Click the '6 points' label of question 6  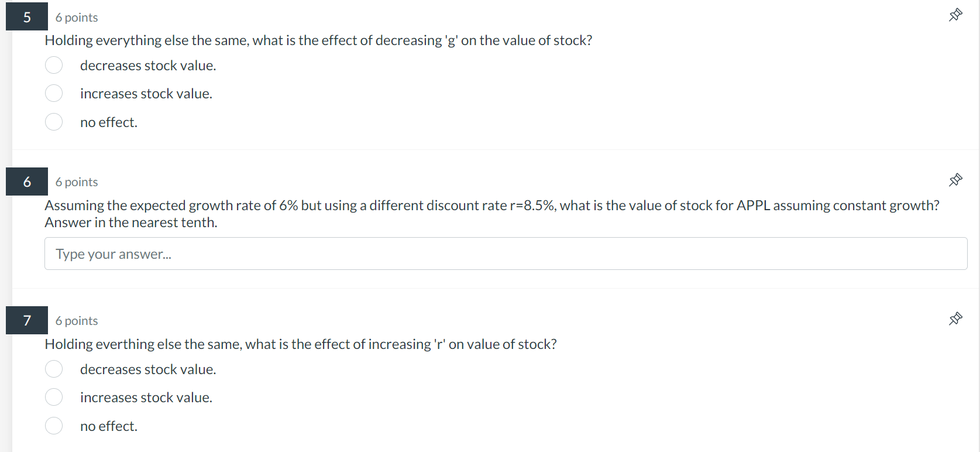pos(77,182)
